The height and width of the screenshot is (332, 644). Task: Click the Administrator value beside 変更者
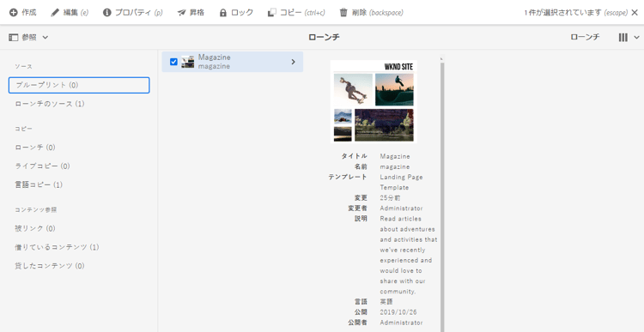pos(401,208)
